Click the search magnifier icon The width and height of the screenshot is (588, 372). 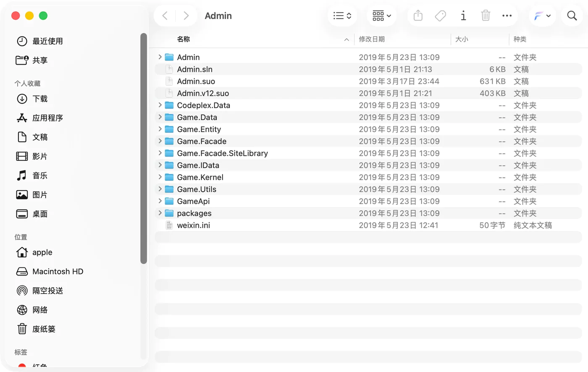point(572,16)
